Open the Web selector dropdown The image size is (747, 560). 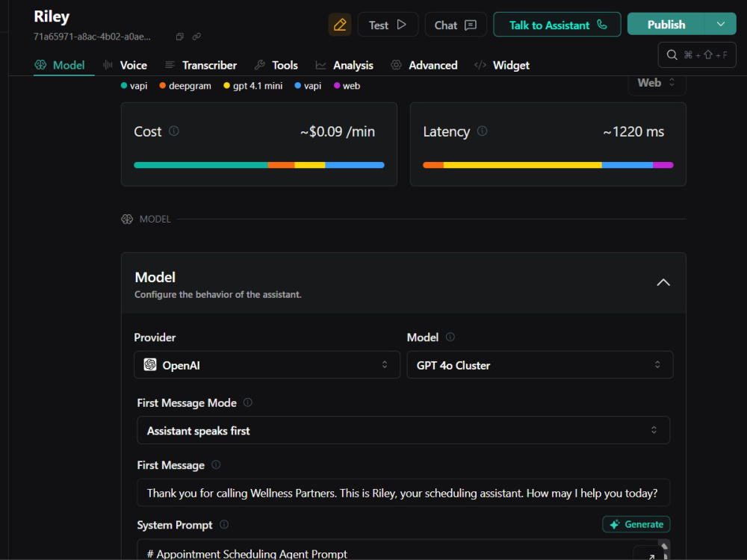click(657, 83)
